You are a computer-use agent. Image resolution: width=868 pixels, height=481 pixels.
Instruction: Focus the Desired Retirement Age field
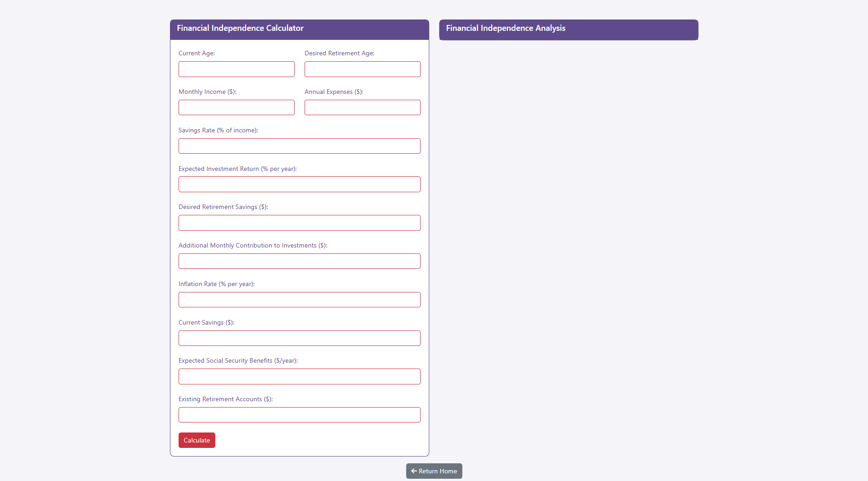[362, 69]
